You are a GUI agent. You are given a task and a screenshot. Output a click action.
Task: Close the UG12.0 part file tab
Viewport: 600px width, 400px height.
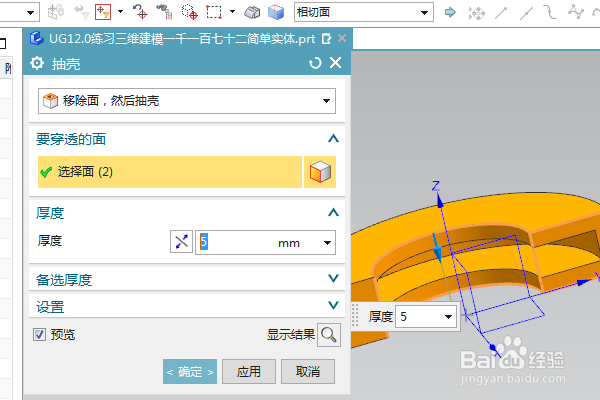[342, 38]
